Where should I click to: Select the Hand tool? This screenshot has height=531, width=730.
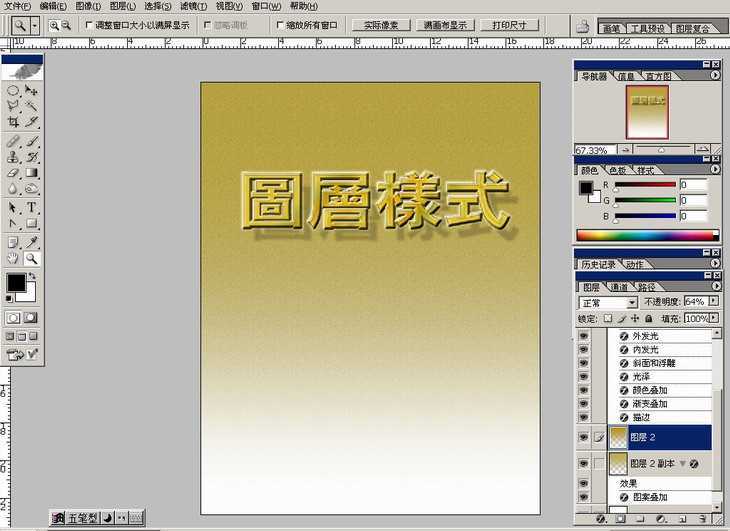tap(13, 258)
